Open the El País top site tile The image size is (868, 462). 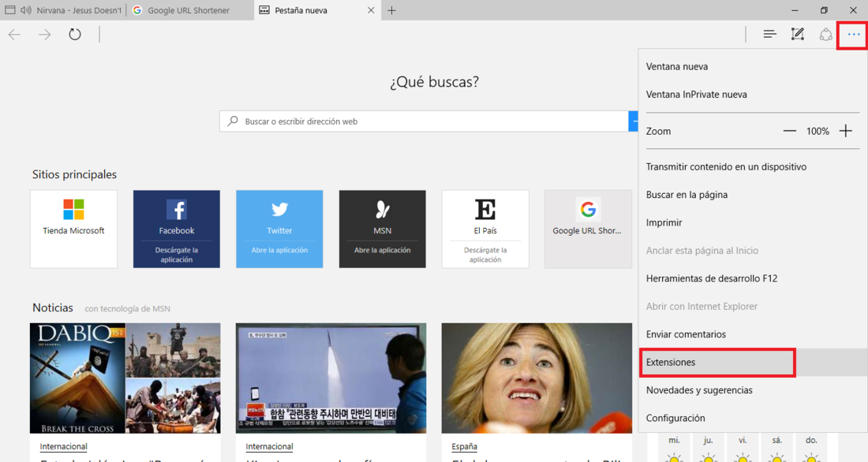(x=485, y=229)
